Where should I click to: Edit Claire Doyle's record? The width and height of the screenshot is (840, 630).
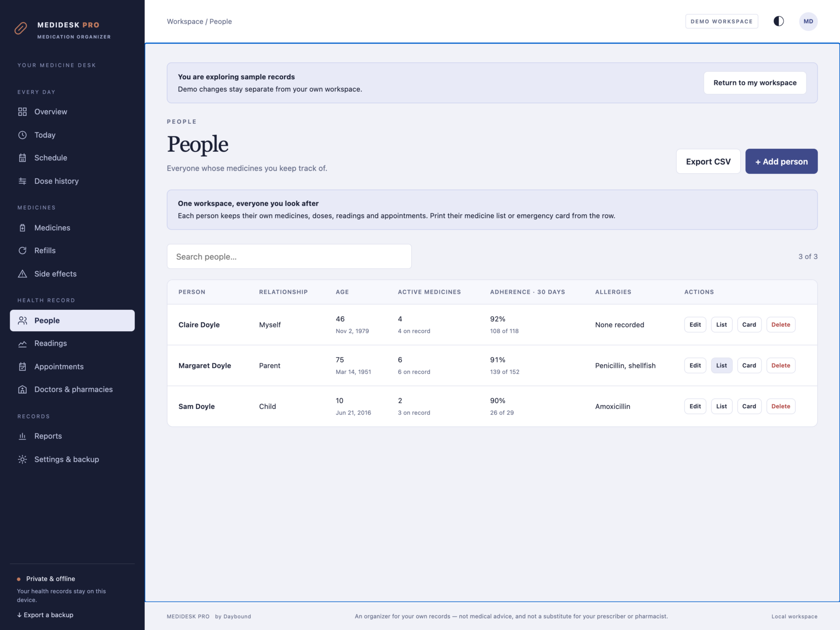pos(695,325)
